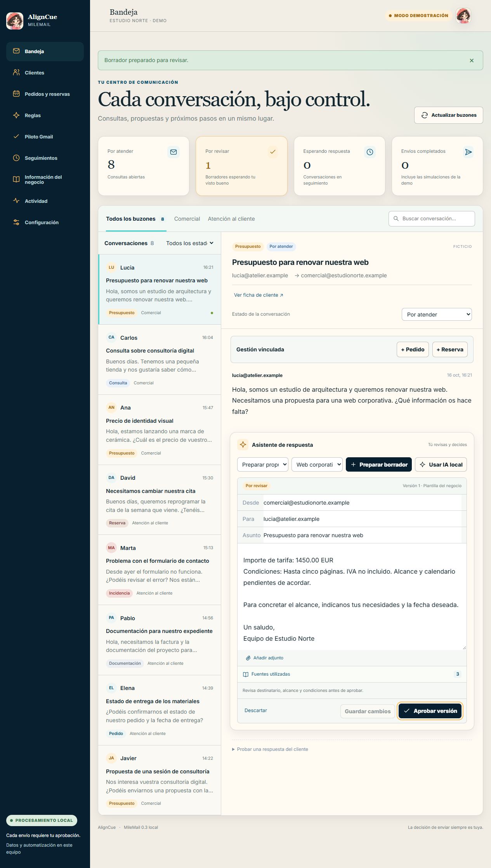Click the 'Procesamiento local' status badge
The width and height of the screenshot is (491, 868).
[42, 820]
